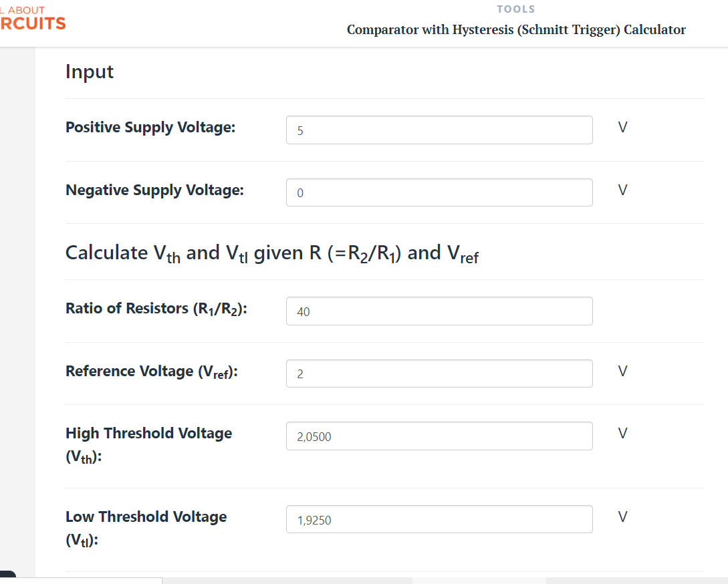Click the Low Threshold Voltage (Vtl) label

pos(146,529)
